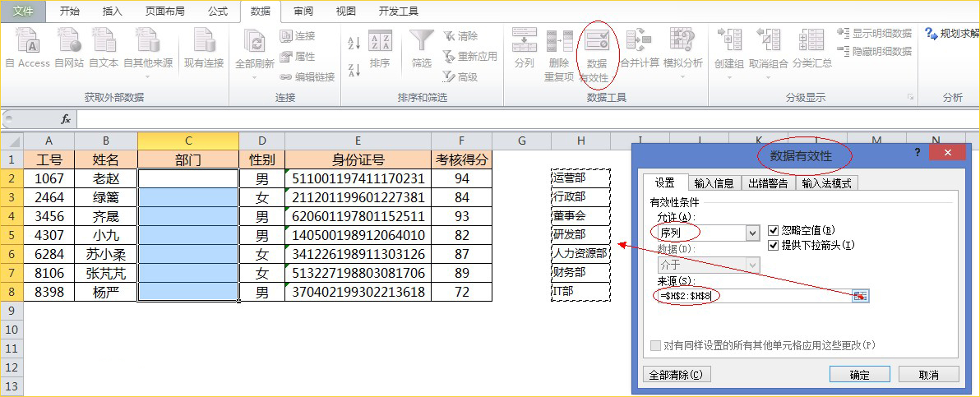Switch to the 出错警告 dialog tab
This screenshot has height=397, width=980.
(768, 183)
